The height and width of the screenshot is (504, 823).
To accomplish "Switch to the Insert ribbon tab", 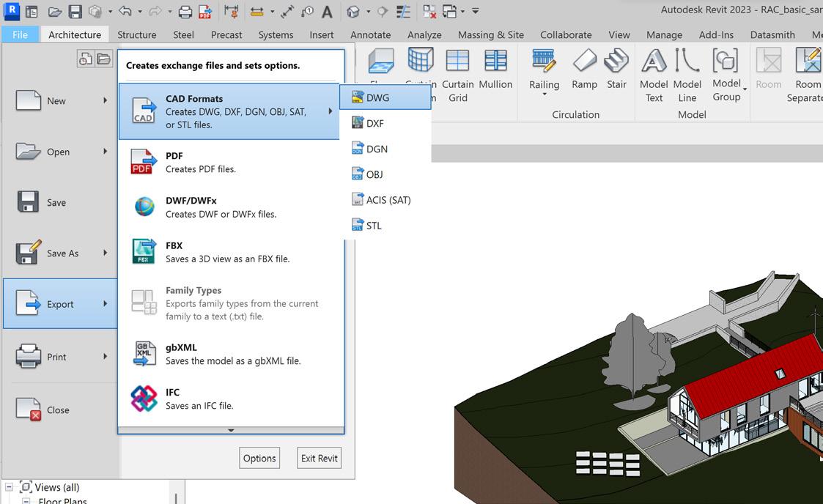I will [x=322, y=34].
